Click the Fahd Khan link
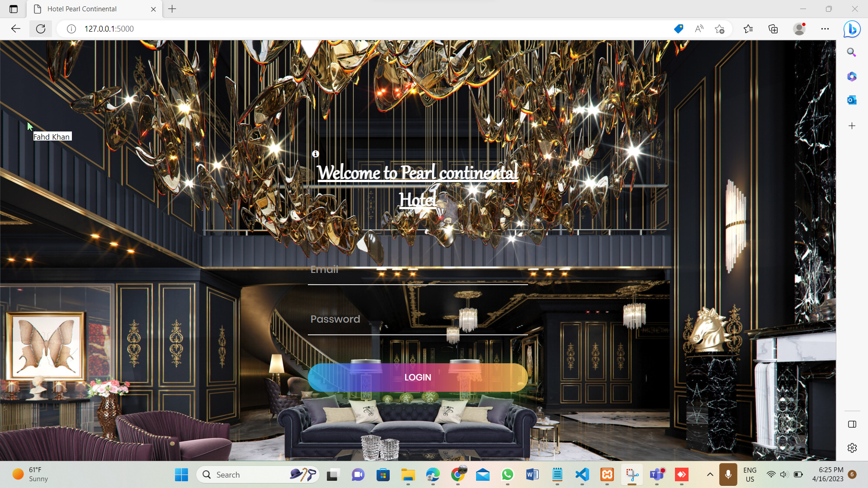 [x=51, y=136]
